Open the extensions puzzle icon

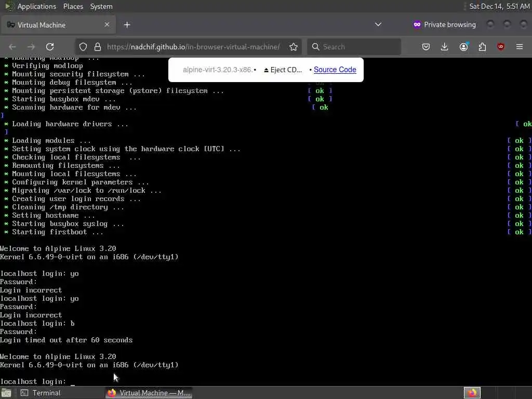pos(482,47)
